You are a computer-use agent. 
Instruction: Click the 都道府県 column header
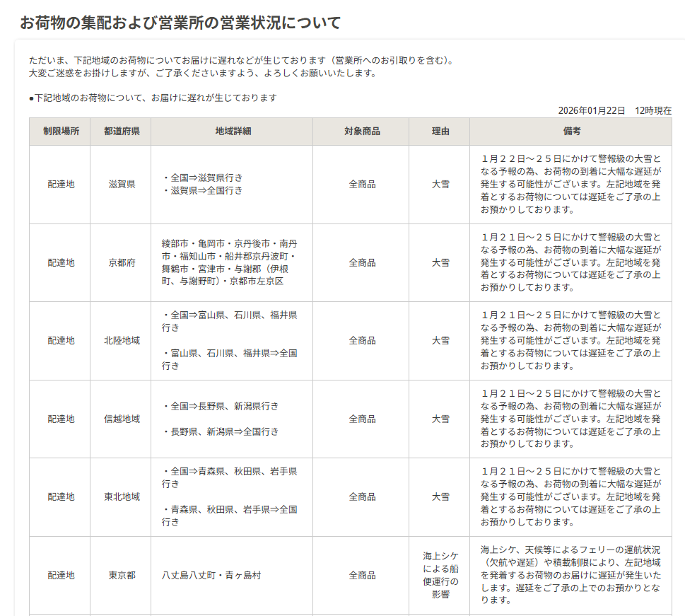click(121, 132)
